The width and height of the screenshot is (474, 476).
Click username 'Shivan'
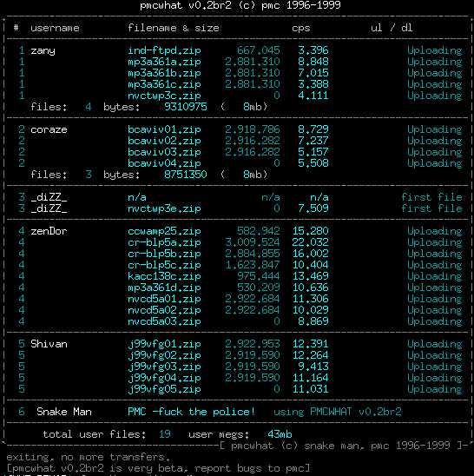tap(49, 344)
